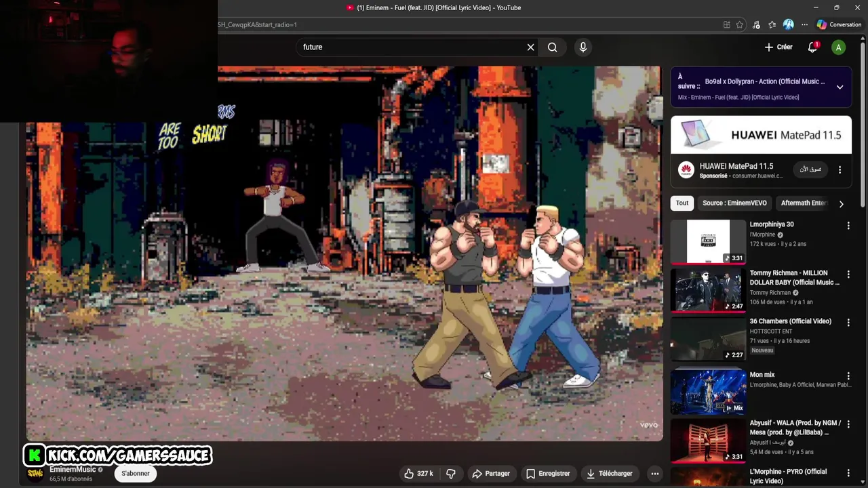Clear the search text with the X icon

tap(530, 47)
